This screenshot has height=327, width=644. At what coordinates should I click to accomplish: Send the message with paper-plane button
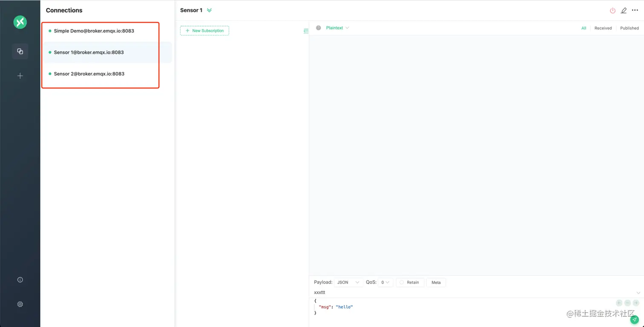635,320
